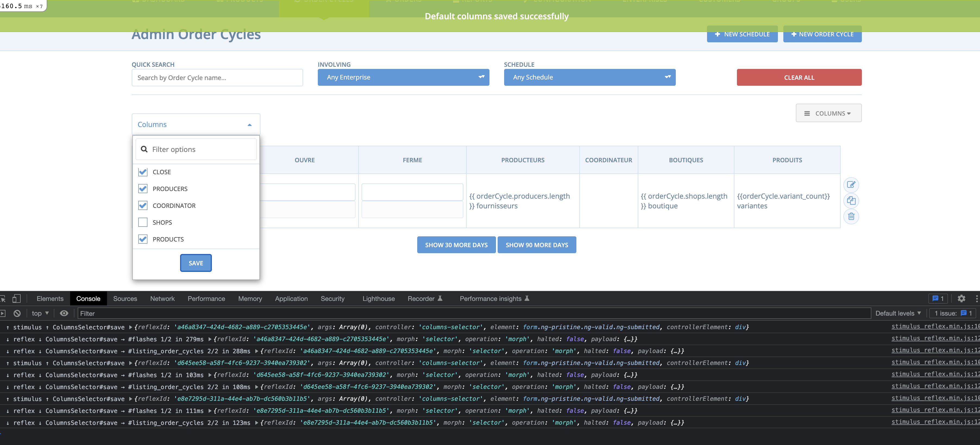This screenshot has width=980, height=445.
Task: Change the Default levels setting in console
Action: pyautogui.click(x=898, y=313)
